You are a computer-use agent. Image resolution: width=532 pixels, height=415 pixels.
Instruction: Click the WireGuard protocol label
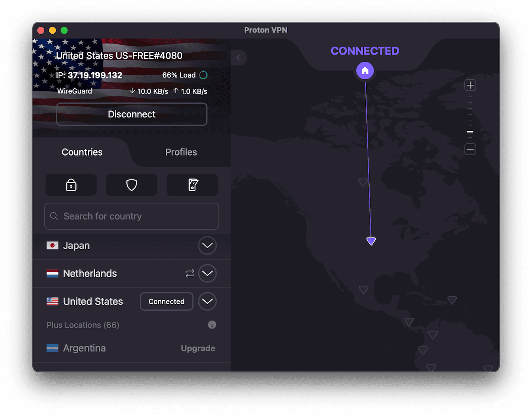(74, 91)
